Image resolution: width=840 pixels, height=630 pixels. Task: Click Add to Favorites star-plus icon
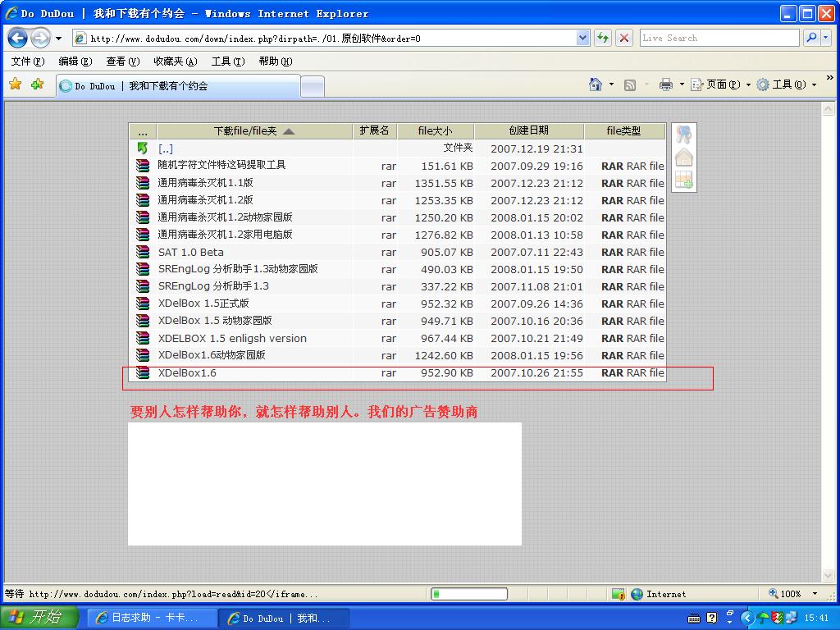pos(38,84)
